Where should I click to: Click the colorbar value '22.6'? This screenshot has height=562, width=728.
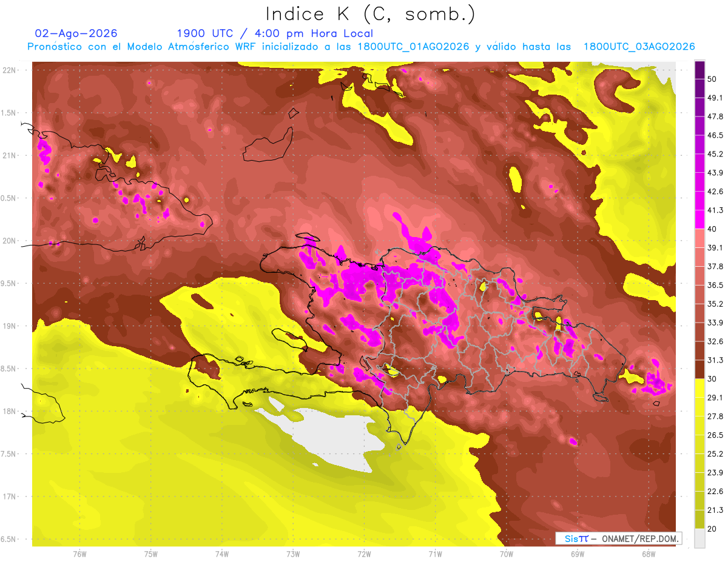(x=715, y=492)
